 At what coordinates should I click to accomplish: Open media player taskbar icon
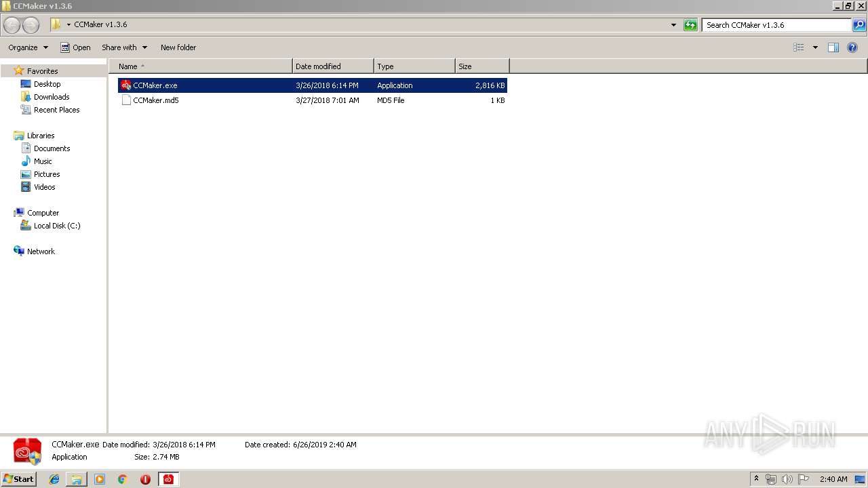pyautogui.click(x=100, y=479)
